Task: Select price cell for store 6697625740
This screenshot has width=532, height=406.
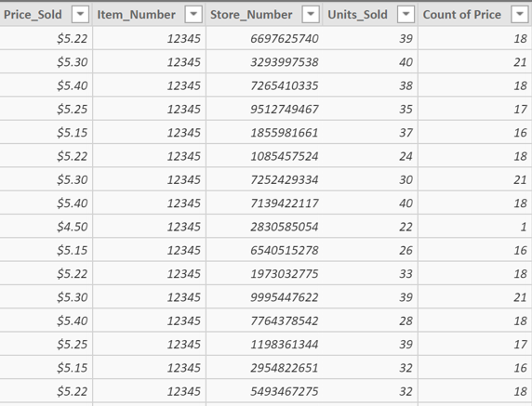Action: [x=46, y=38]
